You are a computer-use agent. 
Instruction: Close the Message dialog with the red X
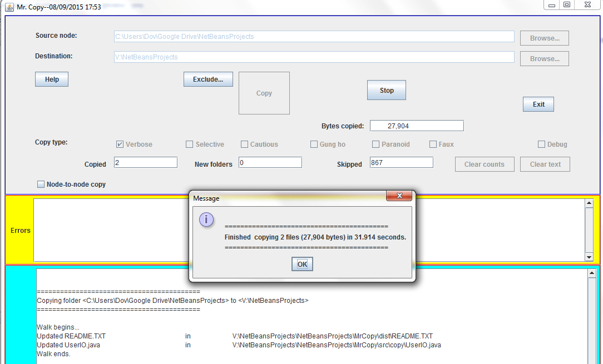pyautogui.click(x=399, y=196)
